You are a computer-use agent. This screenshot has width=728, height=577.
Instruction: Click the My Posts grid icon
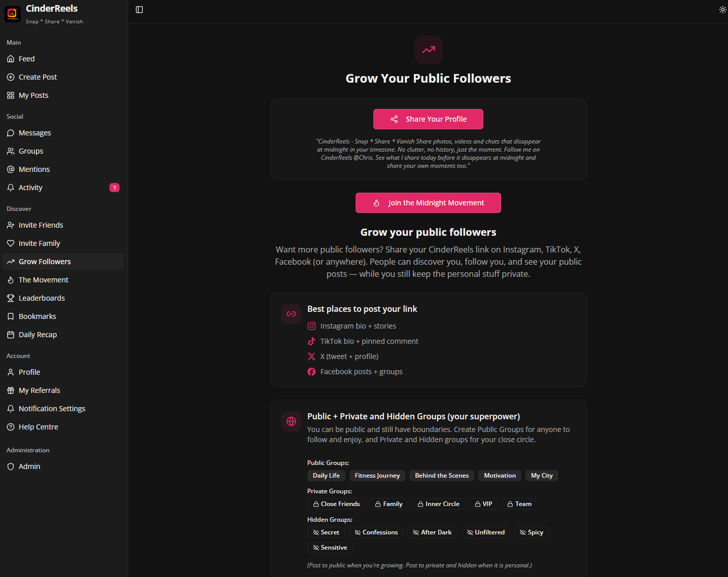(11, 95)
